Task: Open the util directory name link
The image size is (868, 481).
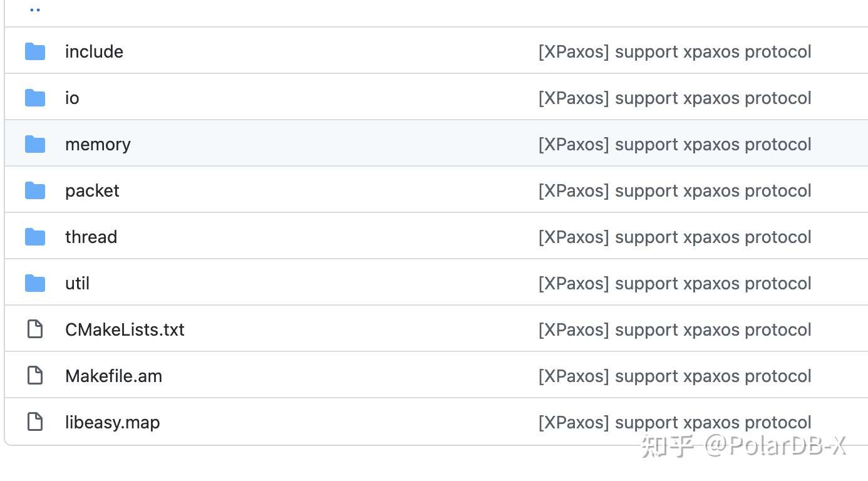Action: point(77,283)
